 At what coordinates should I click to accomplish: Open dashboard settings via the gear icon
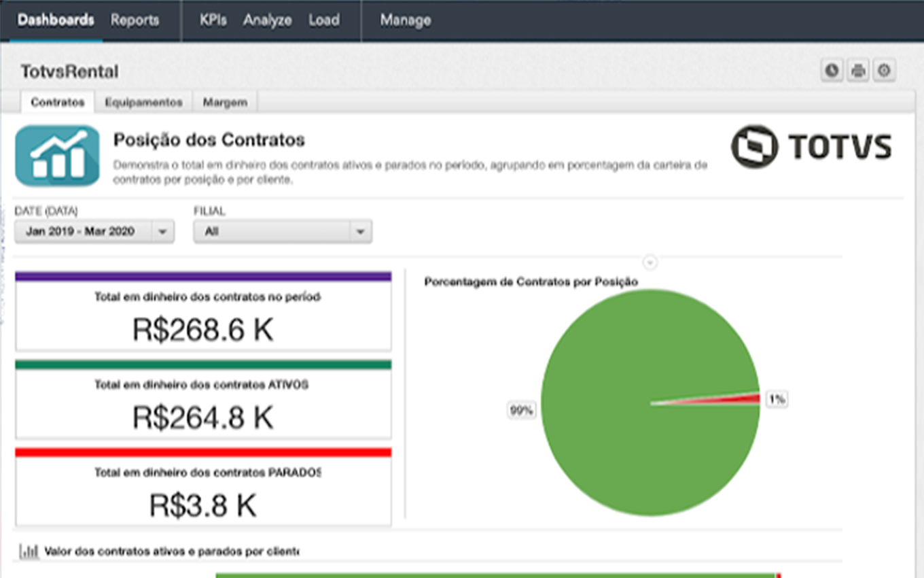884,70
